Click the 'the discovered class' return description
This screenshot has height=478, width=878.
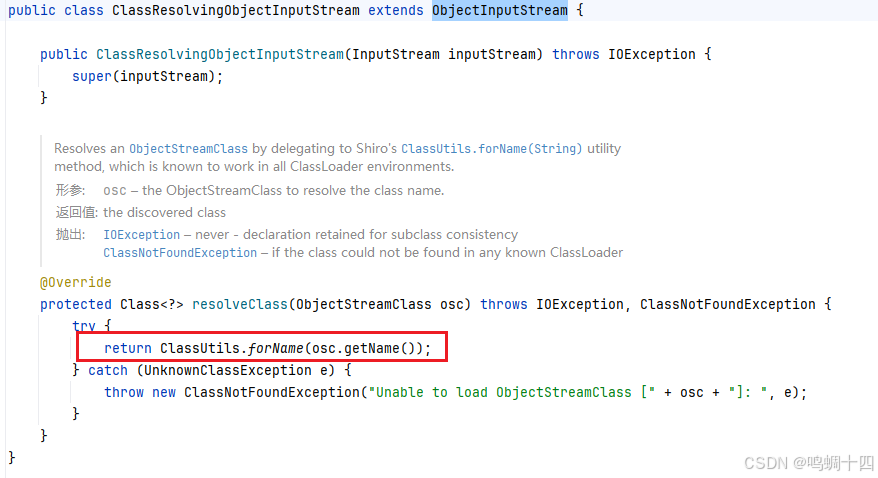pyautogui.click(x=164, y=213)
